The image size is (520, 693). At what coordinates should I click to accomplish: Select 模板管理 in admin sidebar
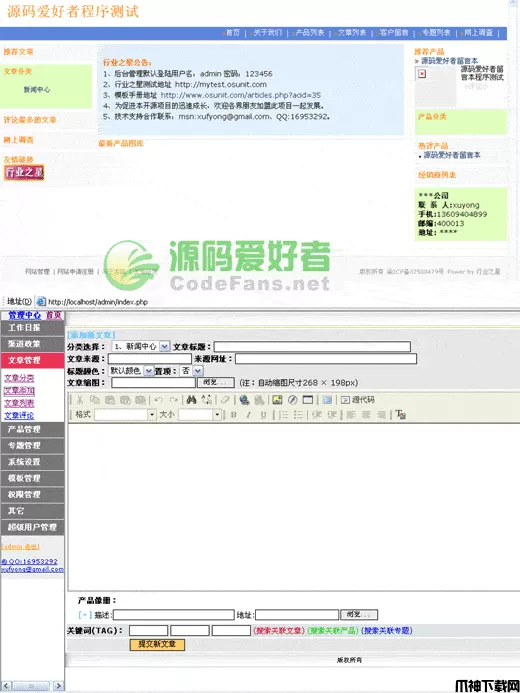tap(32, 478)
